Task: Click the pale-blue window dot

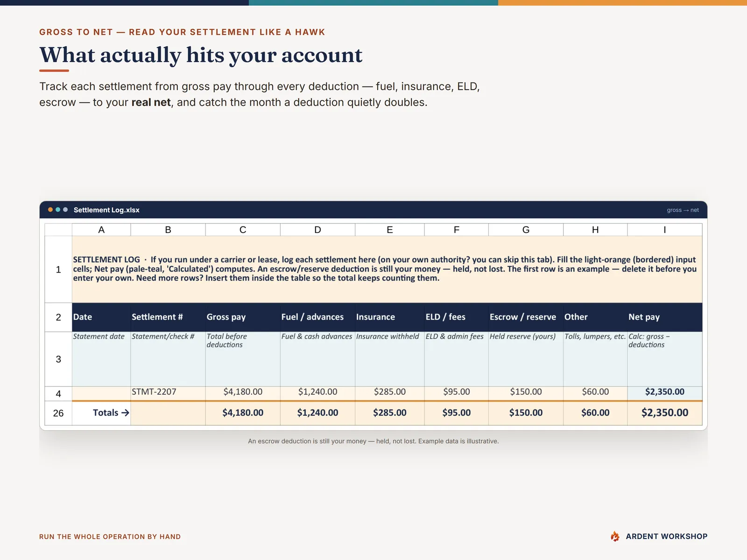Action: (65, 210)
